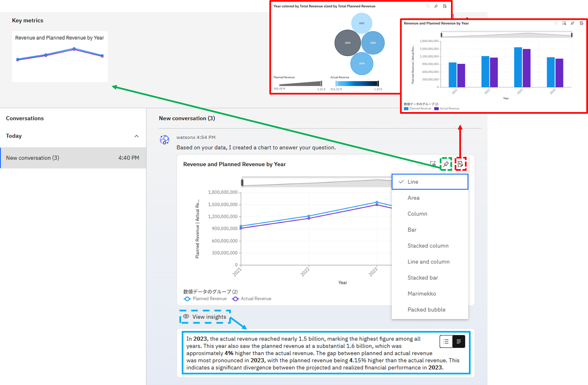
Task: Click the View insights button
Action: click(x=205, y=317)
